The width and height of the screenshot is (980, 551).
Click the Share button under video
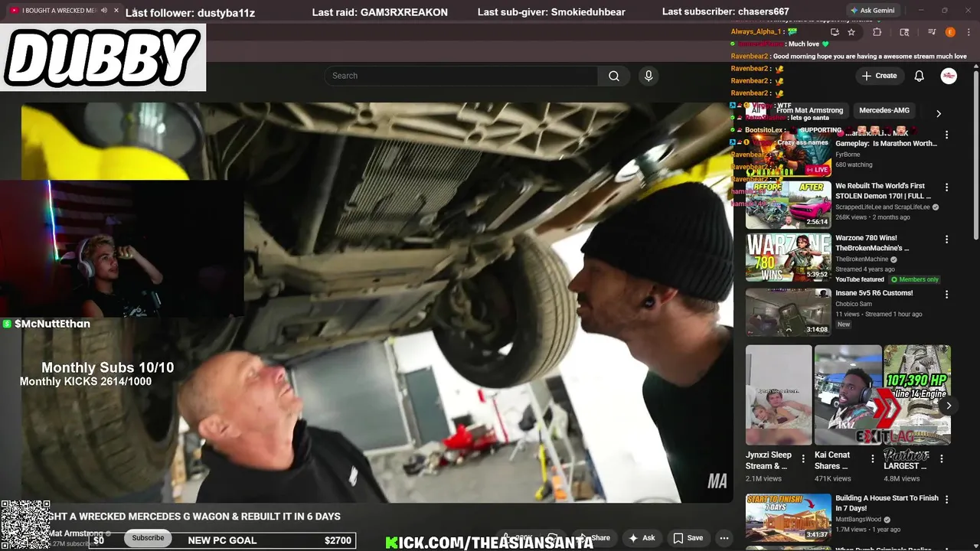[595, 538]
